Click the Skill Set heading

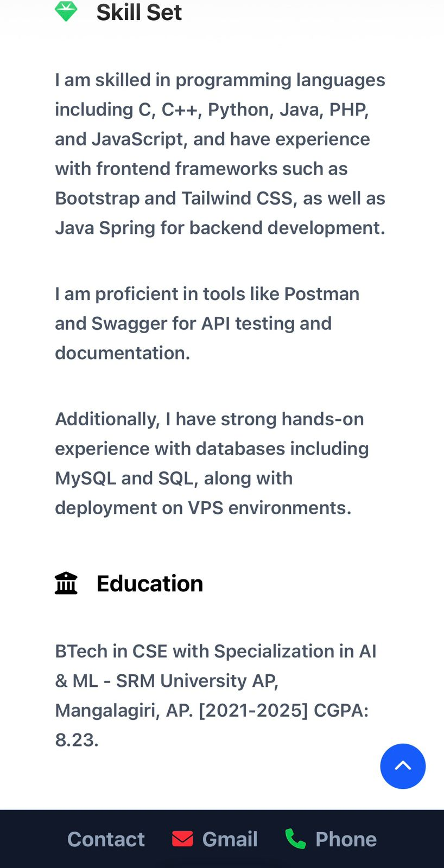(139, 12)
